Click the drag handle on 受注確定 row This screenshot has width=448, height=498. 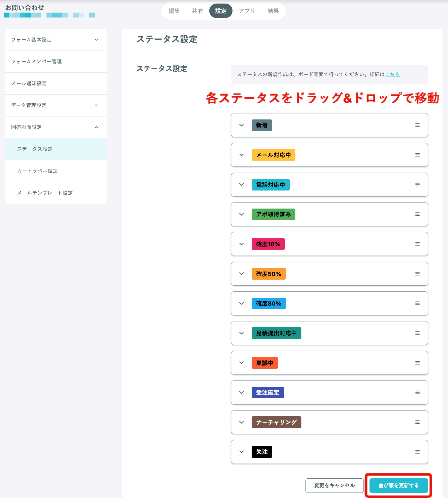coord(417,392)
